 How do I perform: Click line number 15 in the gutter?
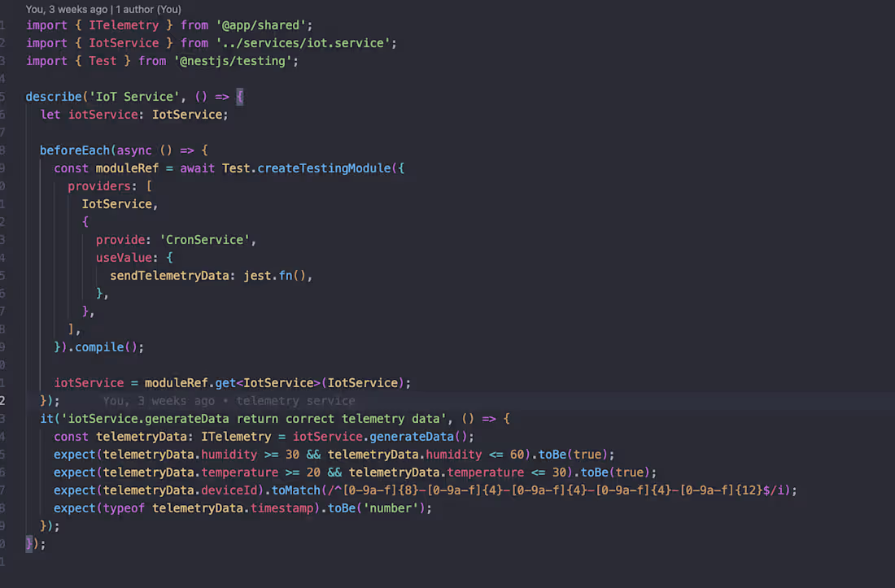point(4,275)
